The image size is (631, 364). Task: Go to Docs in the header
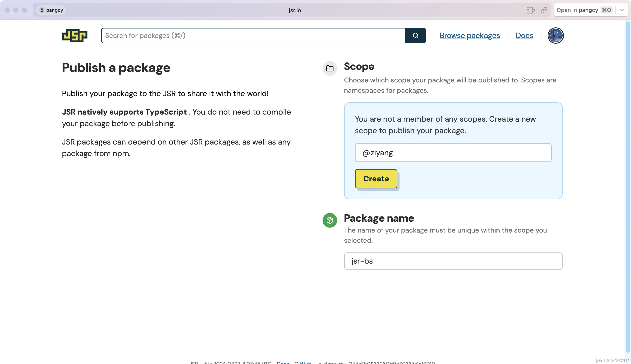(524, 36)
